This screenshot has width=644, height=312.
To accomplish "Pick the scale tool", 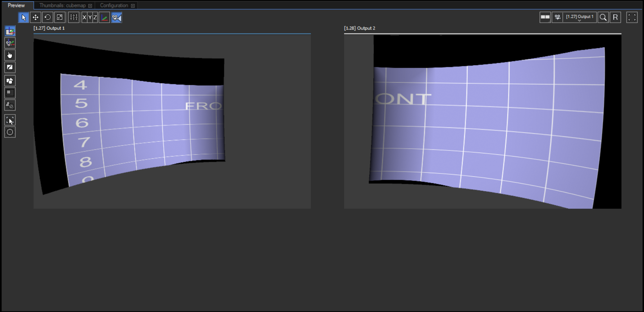I will [x=60, y=17].
